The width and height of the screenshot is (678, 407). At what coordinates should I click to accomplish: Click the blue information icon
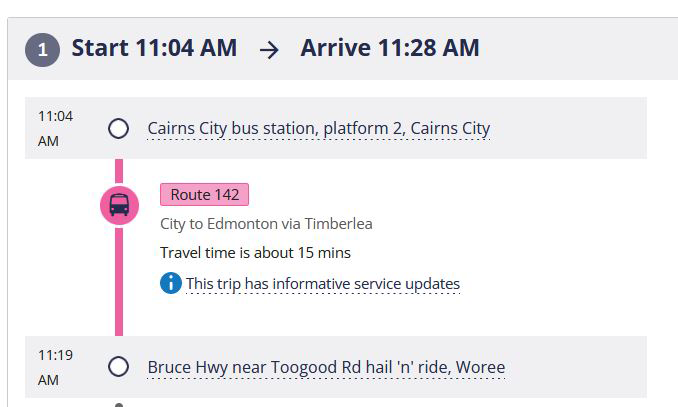point(171,283)
